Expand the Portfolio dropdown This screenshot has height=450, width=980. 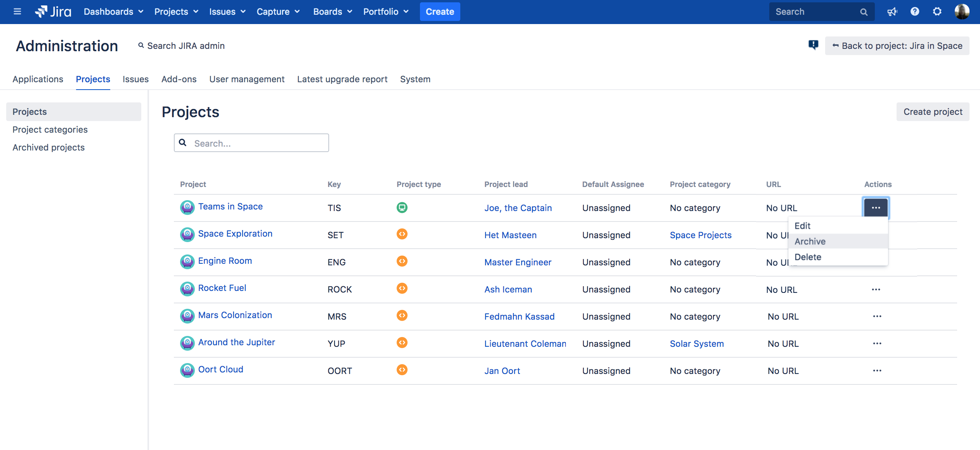386,12
